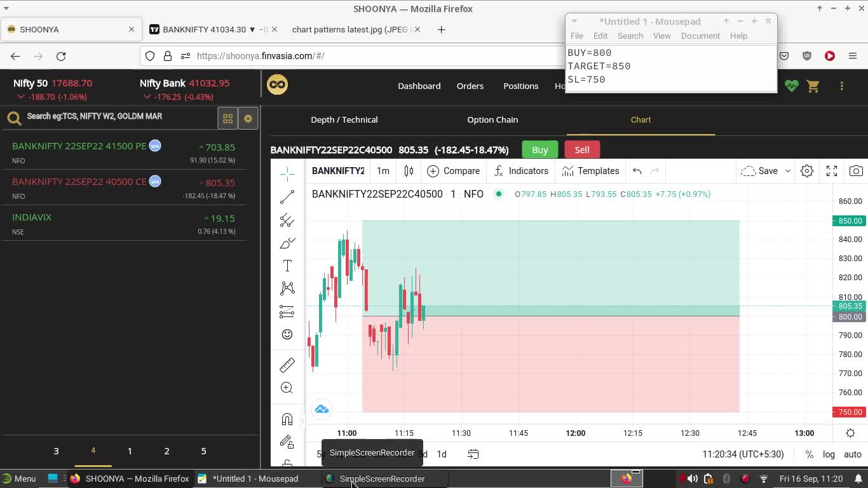This screenshot has height=488, width=868.
Task: Undo last chart action
Action: click(x=637, y=171)
